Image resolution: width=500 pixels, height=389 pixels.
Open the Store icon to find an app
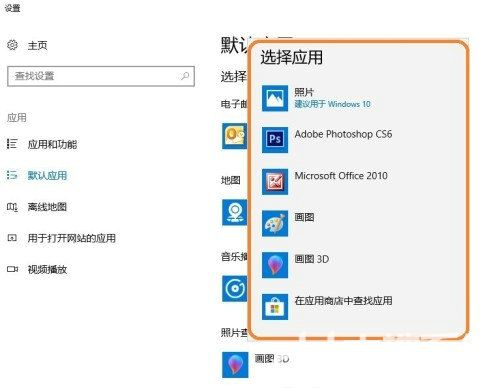coord(275,307)
